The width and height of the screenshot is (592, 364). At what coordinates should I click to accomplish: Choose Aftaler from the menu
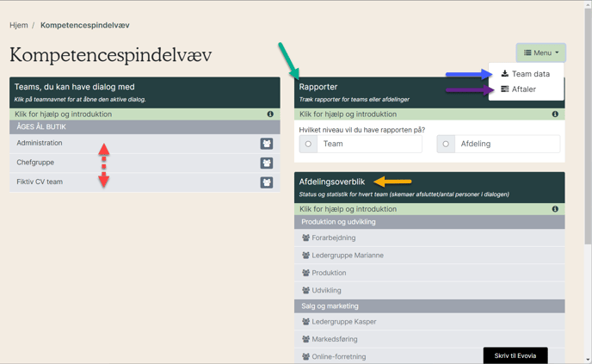point(523,89)
